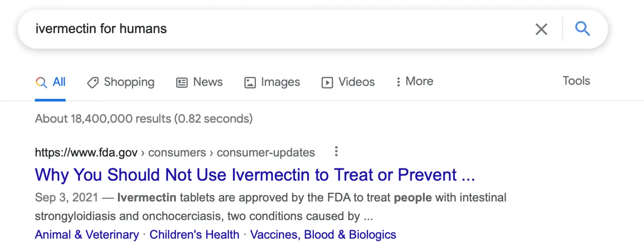Switch to the Shopping results tab
Screen dimensions: 644x252
point(129,82)
